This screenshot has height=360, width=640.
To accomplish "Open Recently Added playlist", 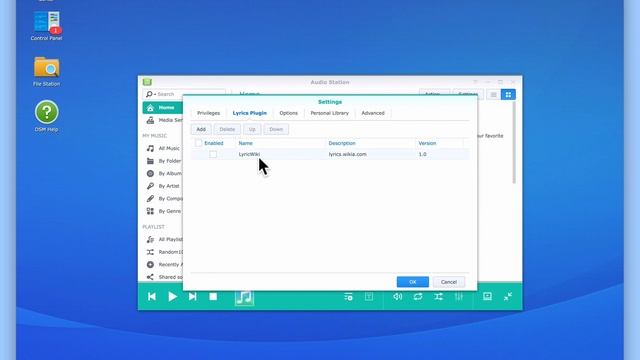I will [162, 265].
